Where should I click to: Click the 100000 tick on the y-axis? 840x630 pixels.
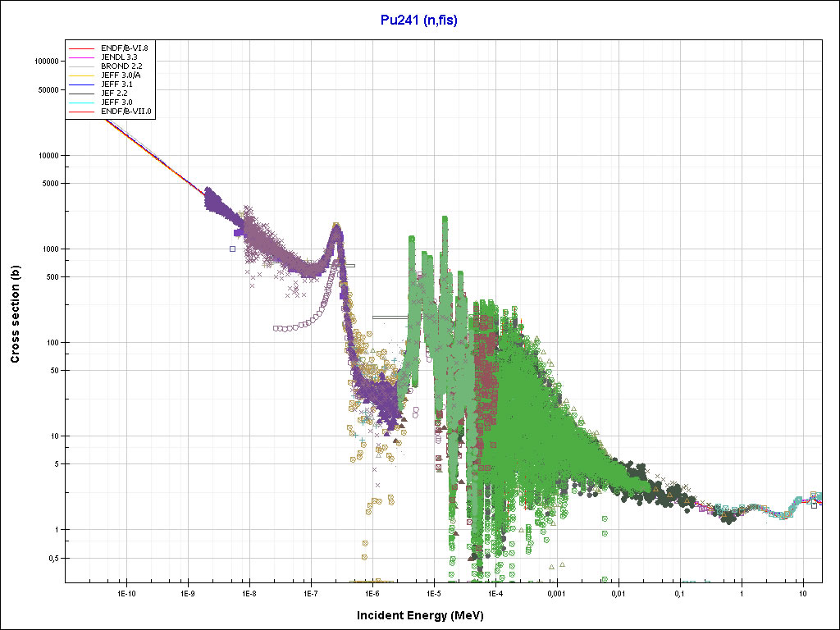[49, 62]
